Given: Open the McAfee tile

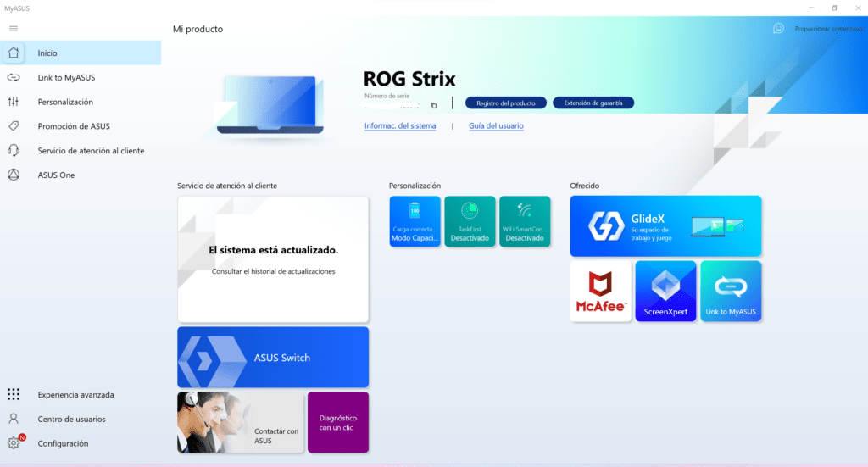Looking at the screenshot, I should click(x=601, y=291).
